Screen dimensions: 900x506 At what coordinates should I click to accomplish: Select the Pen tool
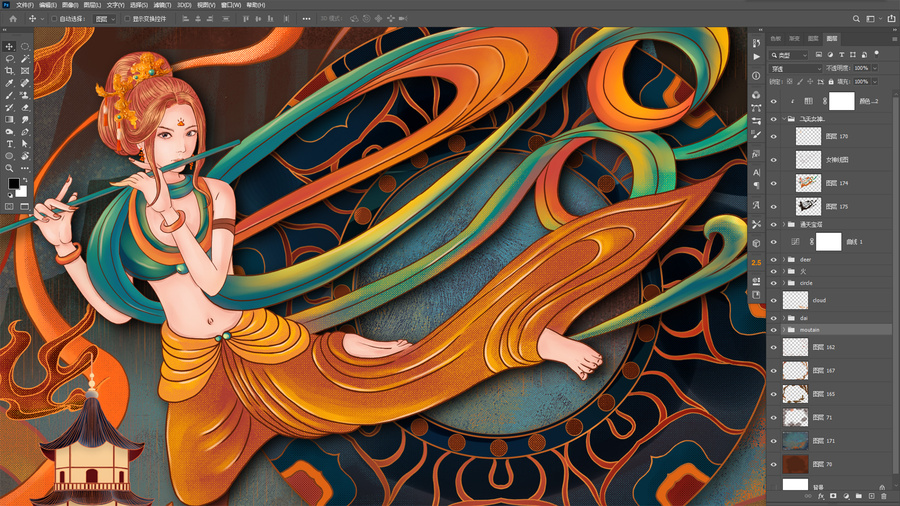tap(25, 132)
